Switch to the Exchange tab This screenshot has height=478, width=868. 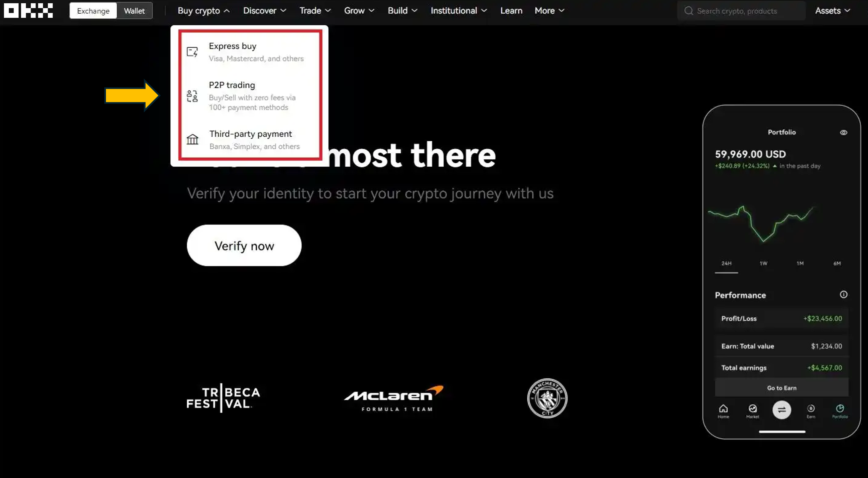point(93,11)
